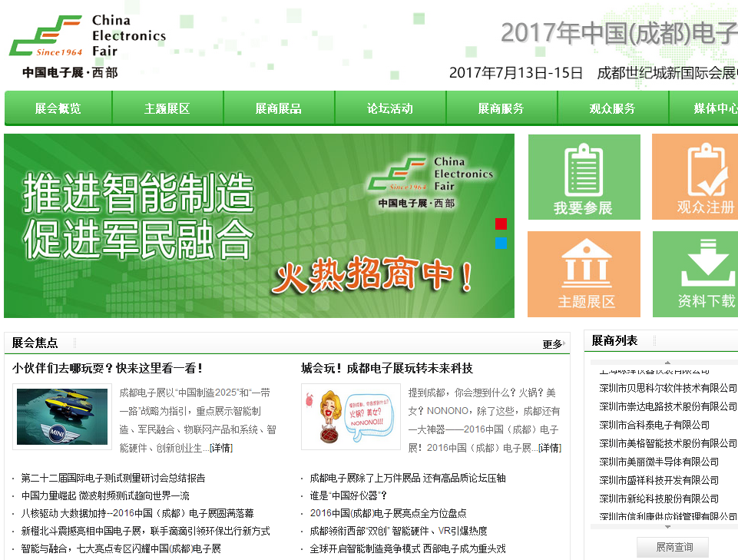The width and height of the screenshot is (738, 560).
Task: Open the 展商展品 menu
Action: [279, 108]
